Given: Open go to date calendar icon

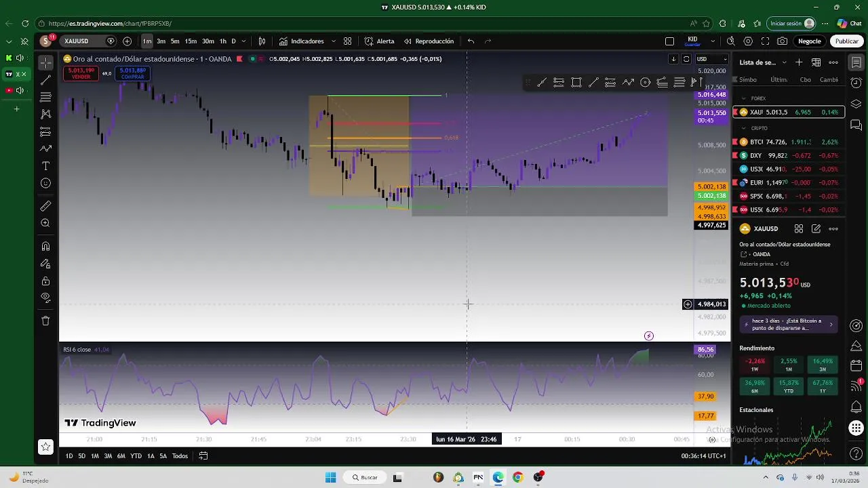Looking at the screenshot, I should click(203, 456).
